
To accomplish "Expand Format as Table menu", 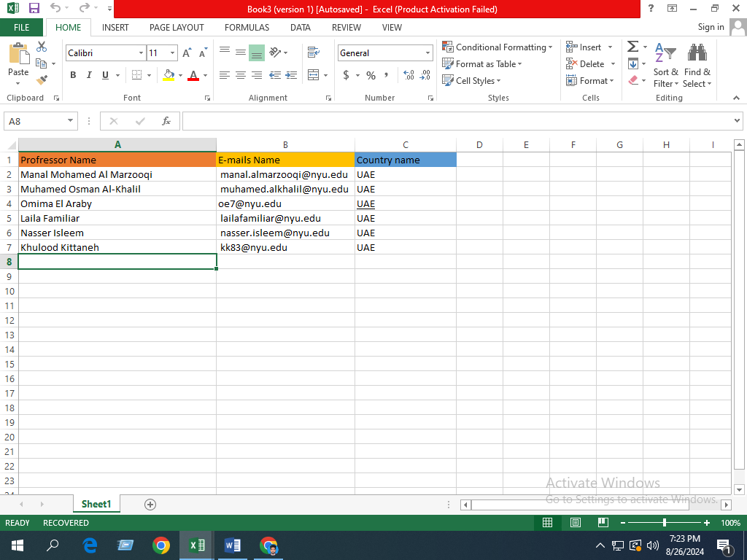I will [482, 64].
